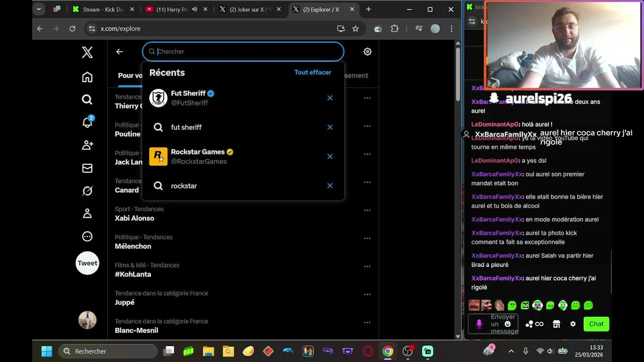Go to Home in X sidebar
The image size is (644, 362).
[x=88, y=77]
